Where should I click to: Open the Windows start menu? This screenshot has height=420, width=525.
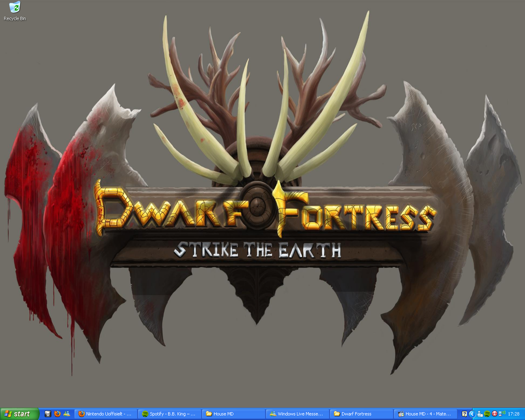(x=19, y=414)
